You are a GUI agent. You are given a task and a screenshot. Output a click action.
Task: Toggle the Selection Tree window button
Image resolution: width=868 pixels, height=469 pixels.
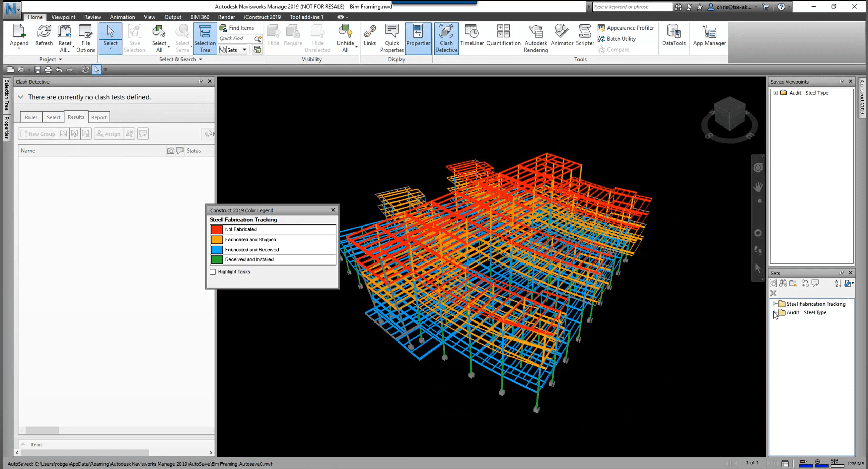205,38
